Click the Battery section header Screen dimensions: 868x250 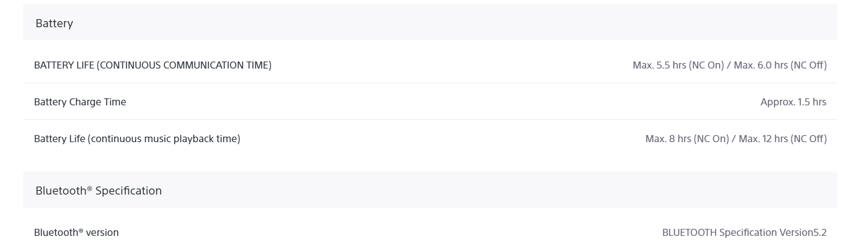pos(430,22)
